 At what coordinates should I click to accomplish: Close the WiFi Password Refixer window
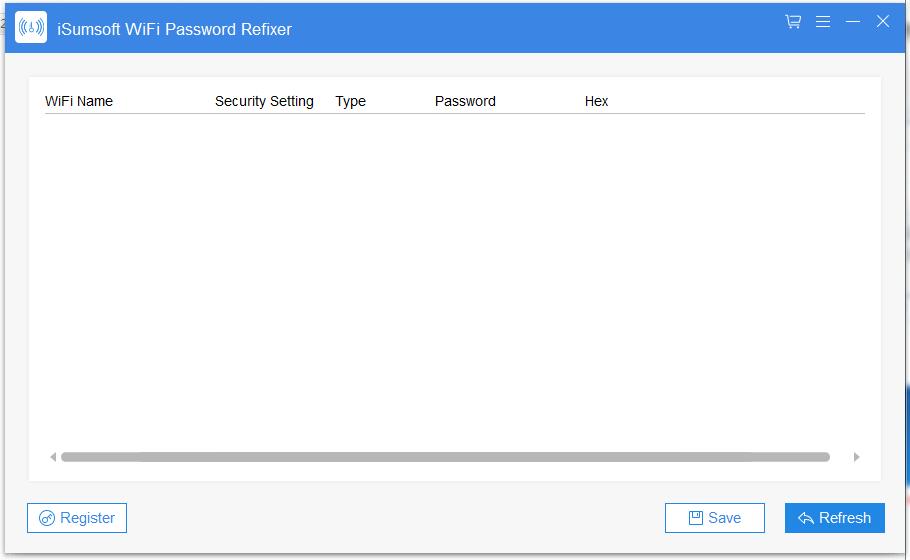(883, 21)
